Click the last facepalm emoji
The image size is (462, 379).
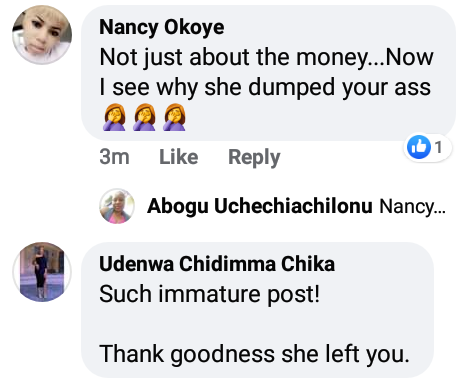(x=174, y=117)
